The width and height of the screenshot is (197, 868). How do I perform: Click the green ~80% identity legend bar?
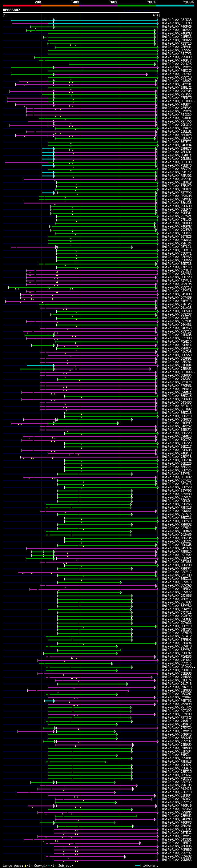(137, 6)
